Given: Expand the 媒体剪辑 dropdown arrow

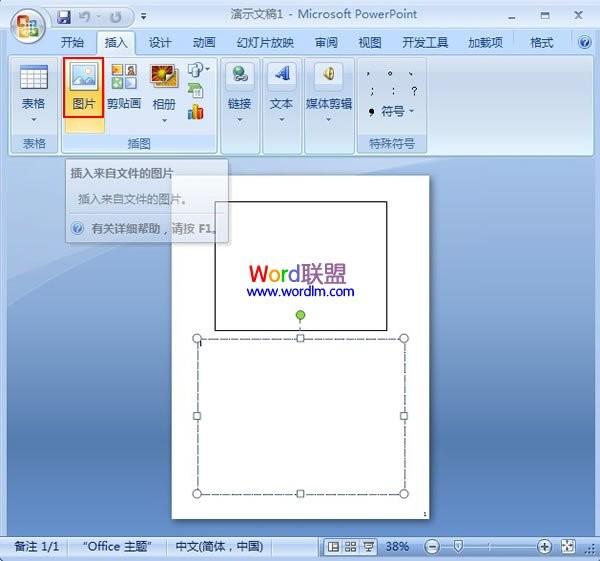Looking at the screenshot, I should (328, 120).
